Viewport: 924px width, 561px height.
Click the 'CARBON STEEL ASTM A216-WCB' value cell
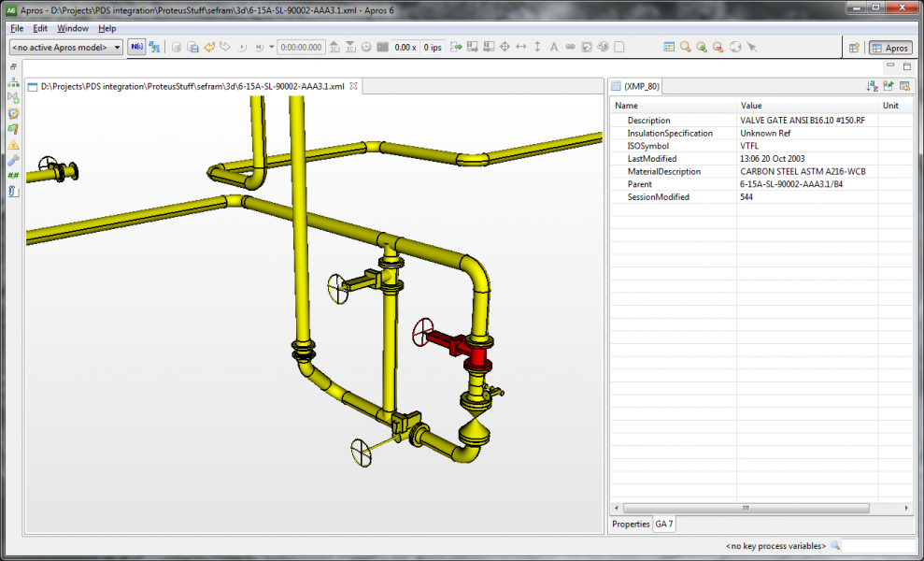807,172
